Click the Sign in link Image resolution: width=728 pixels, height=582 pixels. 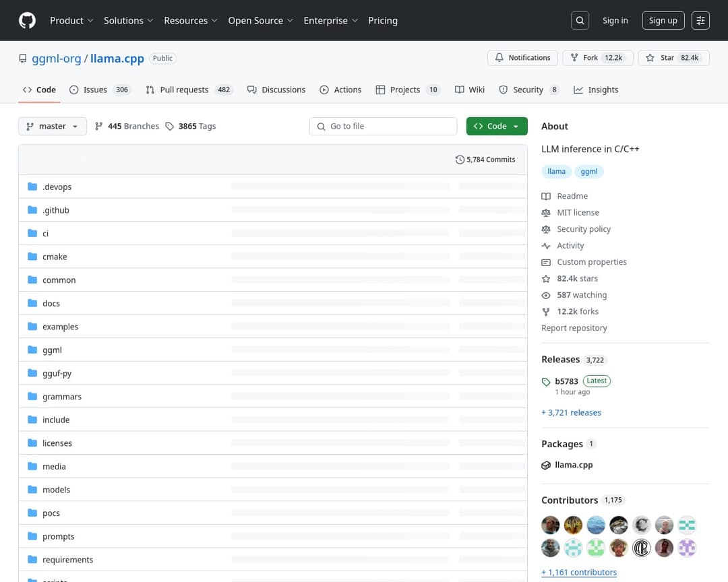pyautogui.click(x=615, y=20)
